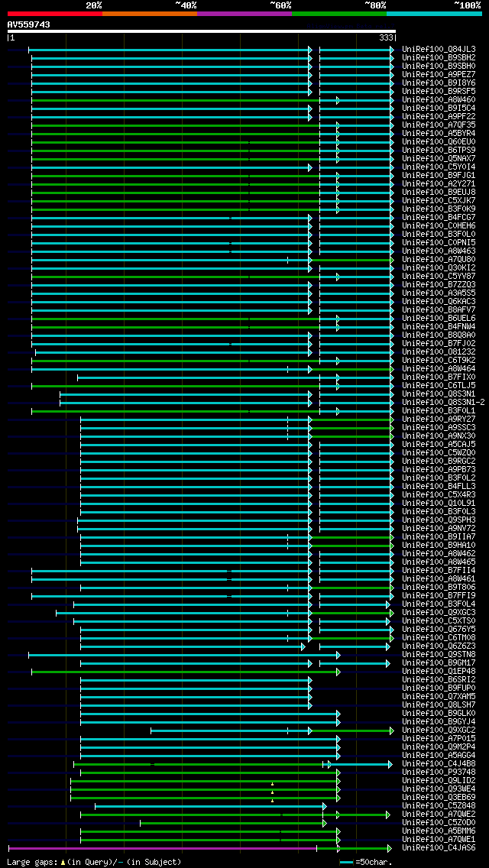
Task: Select UniRef100_Q9XGC2 label
Action: pos(439,730)
